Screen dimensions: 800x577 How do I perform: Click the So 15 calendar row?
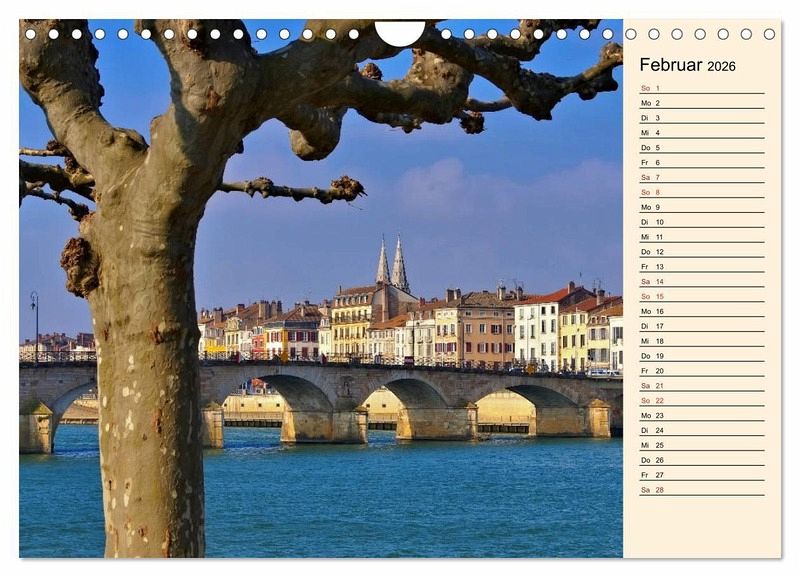pos(701,296)
